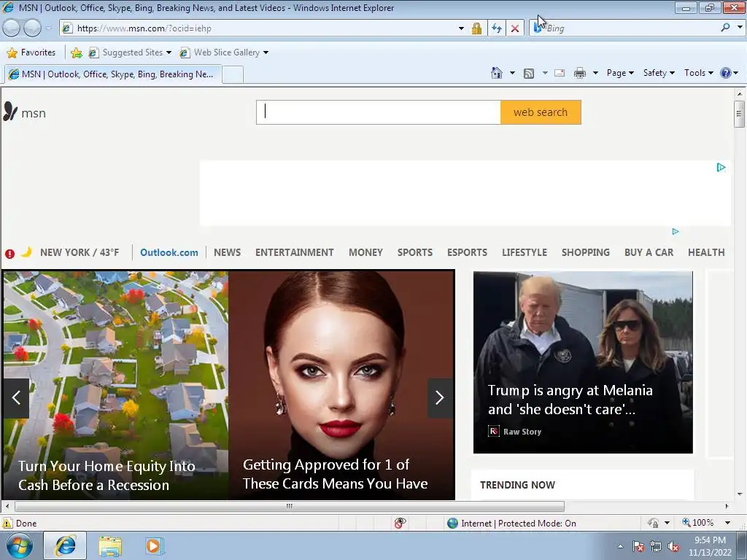Click the network tray icon

[x=656, y=546]
